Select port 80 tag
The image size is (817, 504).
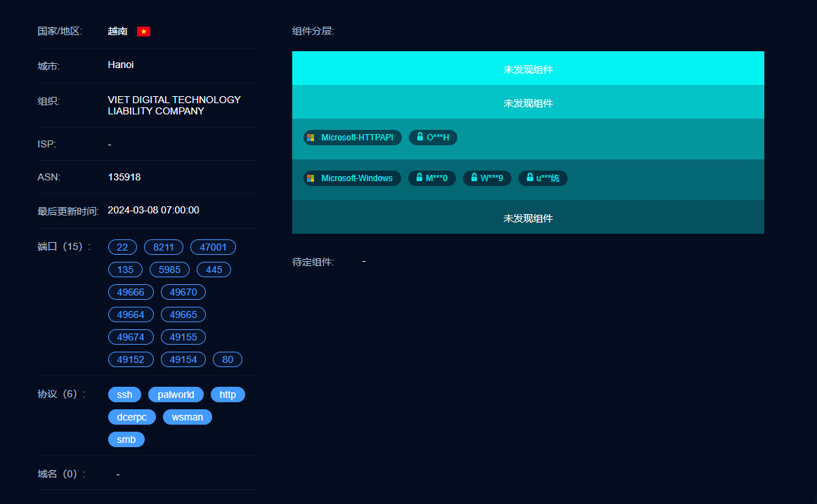(228, 359)
